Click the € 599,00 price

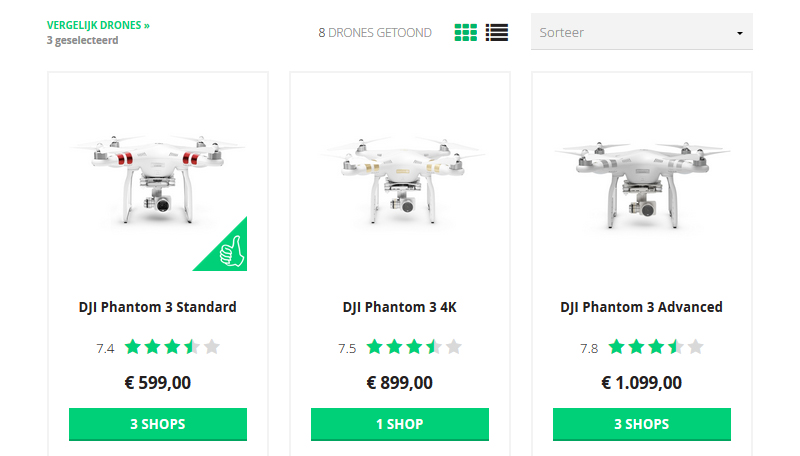pyautogui.click(x=158, y=382)
